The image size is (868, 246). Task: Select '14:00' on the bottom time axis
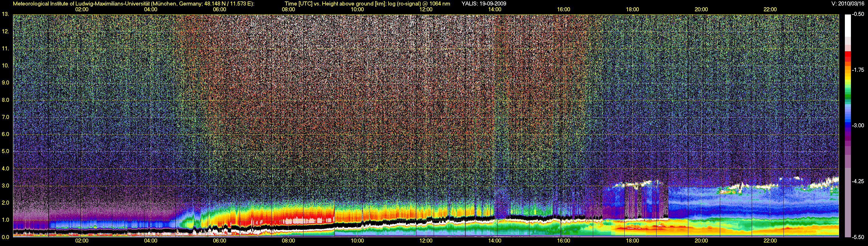[x=495, y=241]
